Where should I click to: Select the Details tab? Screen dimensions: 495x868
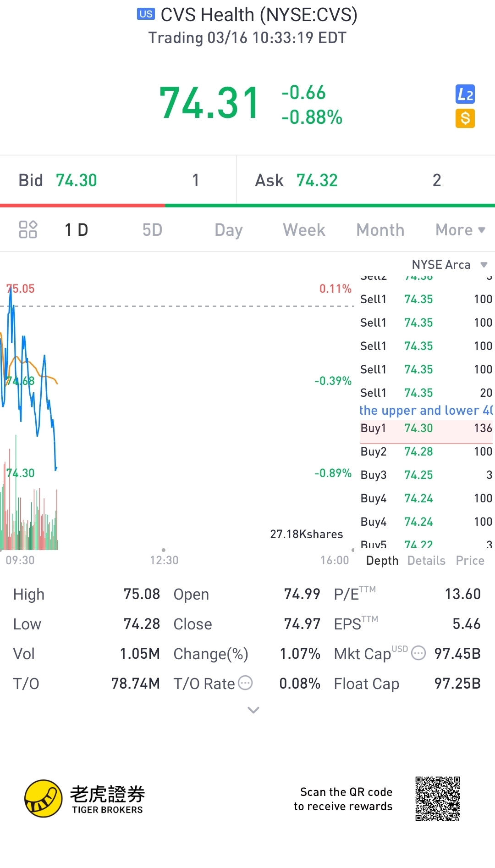[x=426, y=561]
